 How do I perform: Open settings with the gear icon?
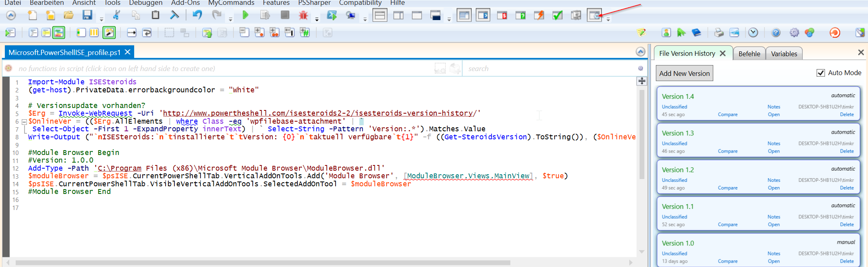tap(794, 33)
